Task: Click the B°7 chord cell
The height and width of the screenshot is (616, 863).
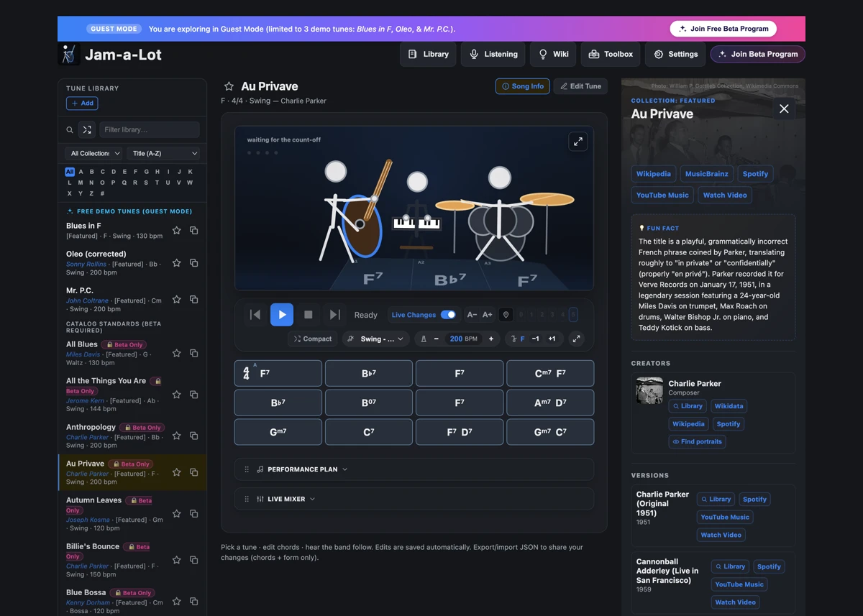Action: 369,403
